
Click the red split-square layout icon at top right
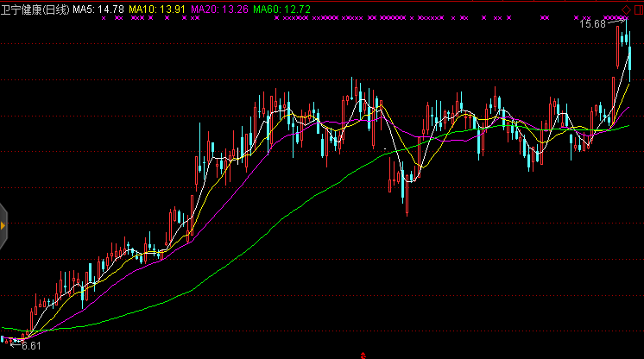click(639, 9)
